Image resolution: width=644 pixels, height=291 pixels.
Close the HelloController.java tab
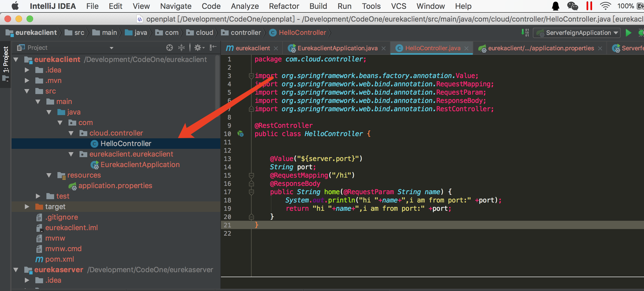[x=467, y=48]
